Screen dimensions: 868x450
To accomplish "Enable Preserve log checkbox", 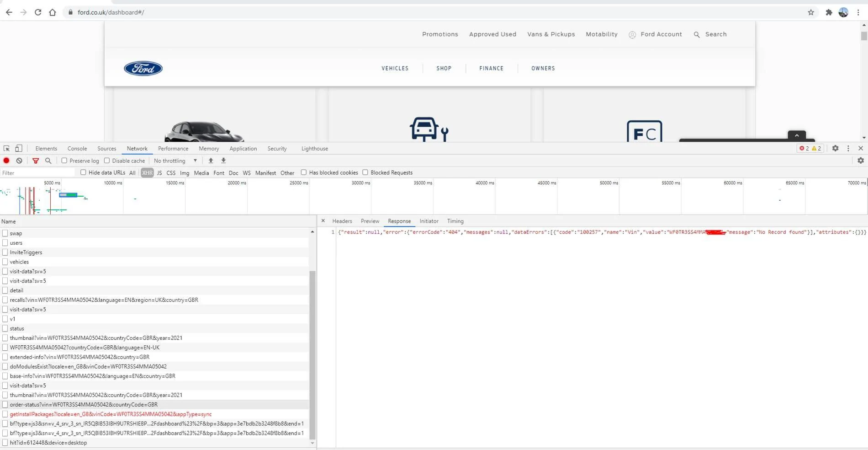I will coord(64,161).
